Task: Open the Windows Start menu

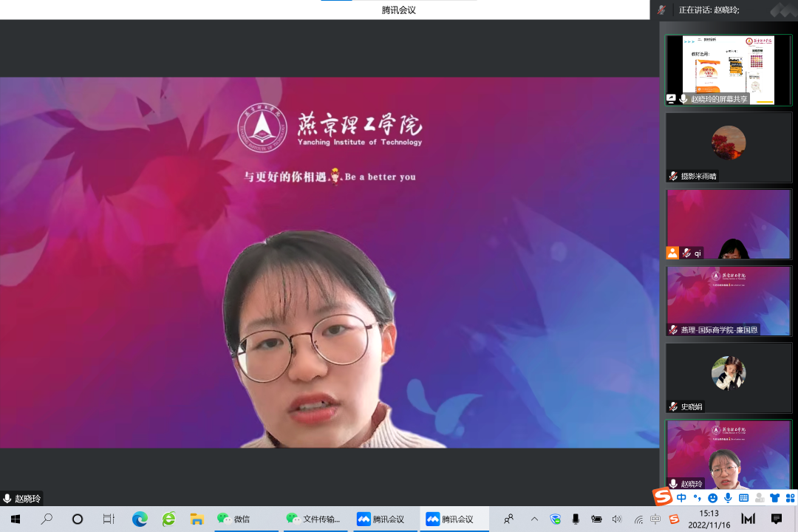Action: (15, 519)
